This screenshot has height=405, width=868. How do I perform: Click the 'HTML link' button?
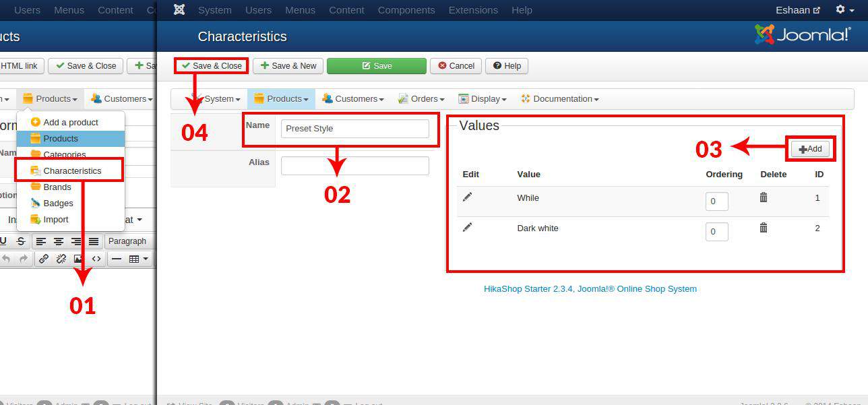pos(22,65)
